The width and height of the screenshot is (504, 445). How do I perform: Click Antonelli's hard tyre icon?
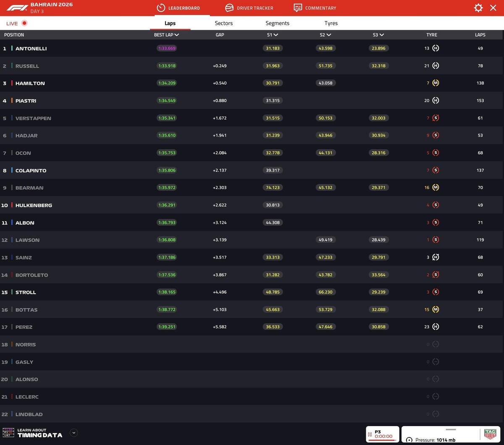(x=436, y=48)
